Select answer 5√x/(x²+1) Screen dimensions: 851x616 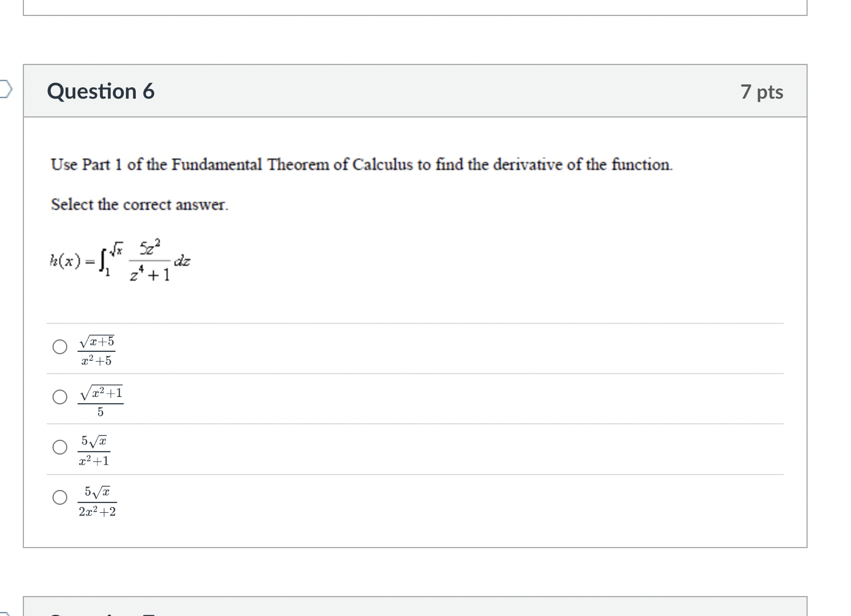[59, 447]
